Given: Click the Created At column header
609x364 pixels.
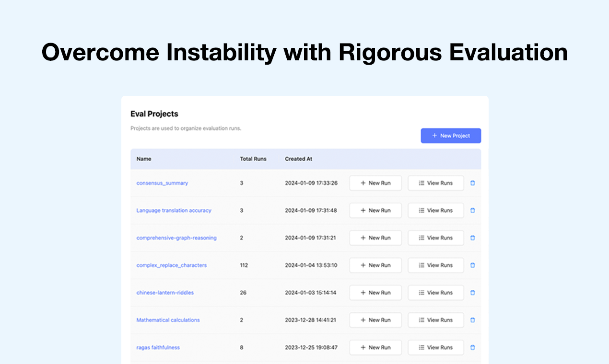Looking at the screenshot, I should (x=299, y=159).
